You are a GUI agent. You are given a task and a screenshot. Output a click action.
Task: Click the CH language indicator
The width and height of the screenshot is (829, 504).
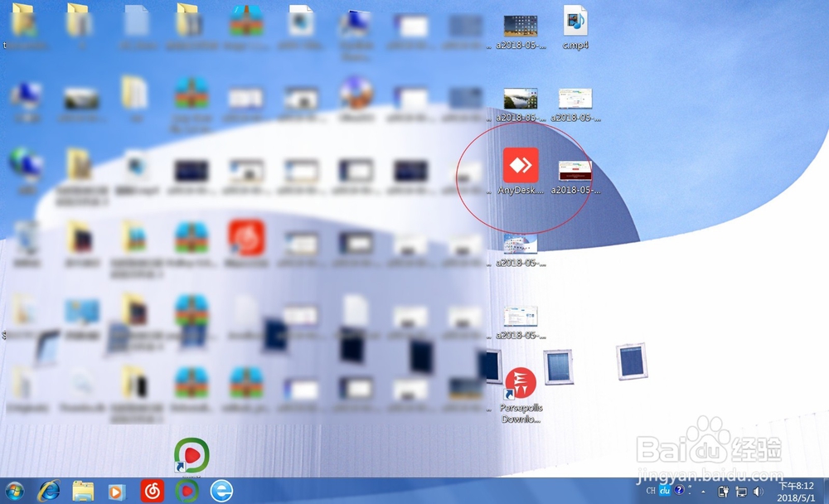(x=651, y=491)
